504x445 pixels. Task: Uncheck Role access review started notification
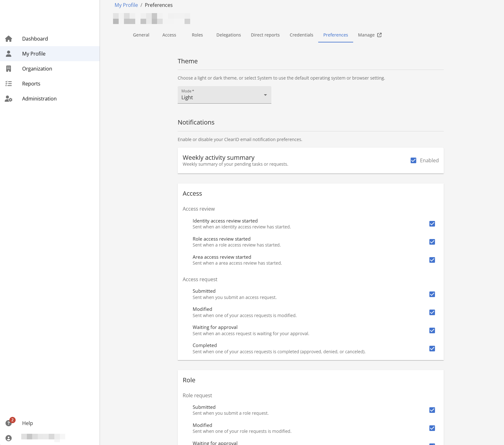click(432, 242)
